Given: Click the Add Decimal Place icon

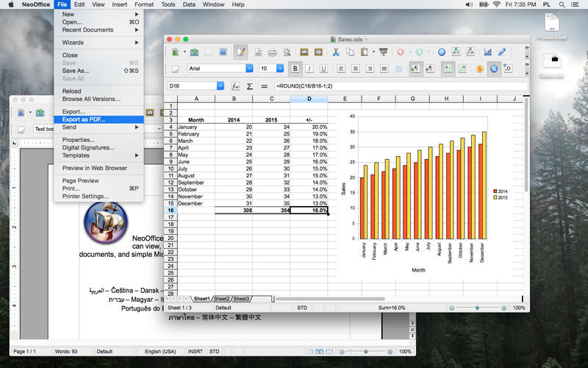Looking at the screenshot, I should [508, 68].
